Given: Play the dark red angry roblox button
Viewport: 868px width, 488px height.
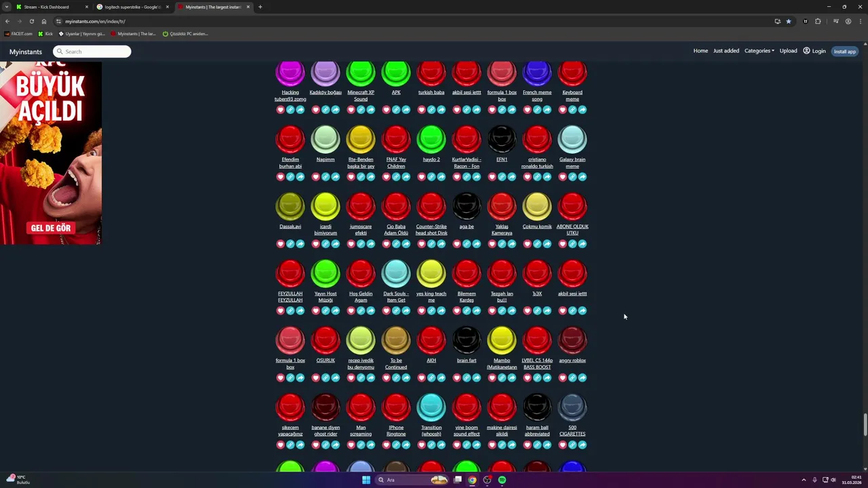Looking at the screenshot, I should pos(572,340).
